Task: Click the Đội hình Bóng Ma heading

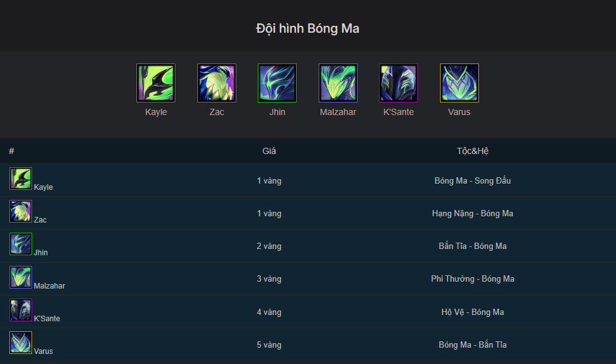Action: click(x=307, y=28)
